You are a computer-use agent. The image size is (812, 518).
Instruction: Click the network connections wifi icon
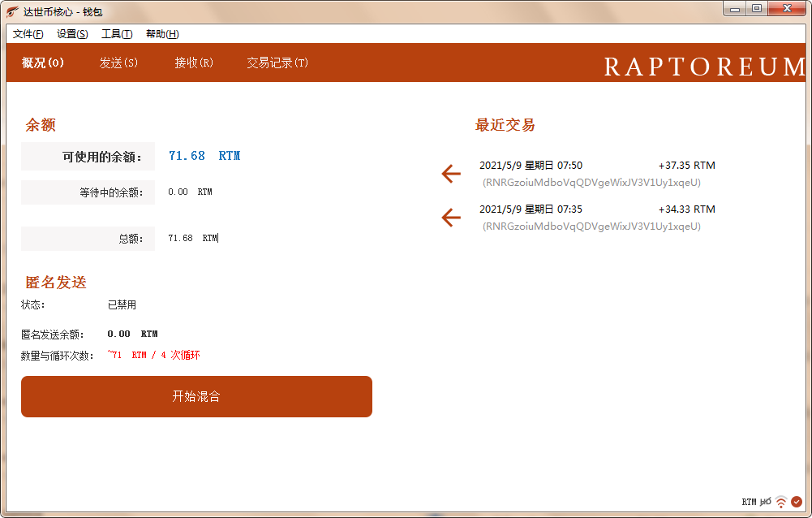(x=781, y=502)
